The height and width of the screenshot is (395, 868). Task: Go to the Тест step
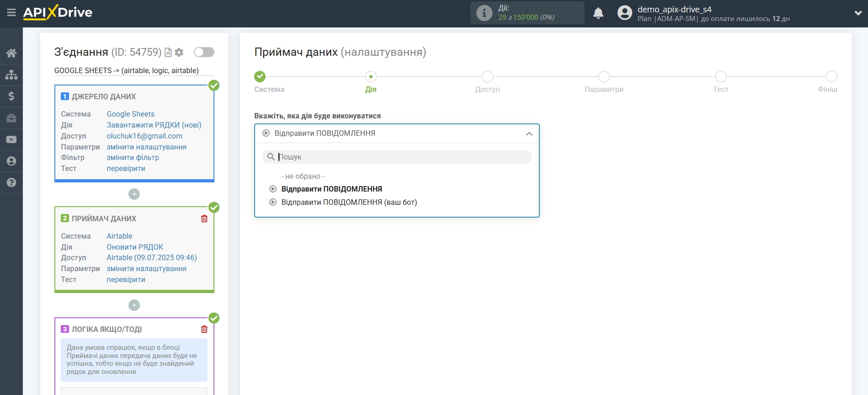(x=721, y=76)
